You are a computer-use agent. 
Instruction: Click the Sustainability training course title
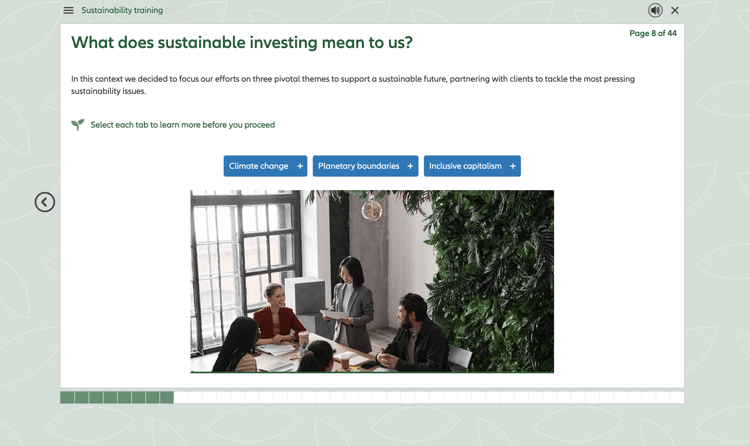pos(122,11)
